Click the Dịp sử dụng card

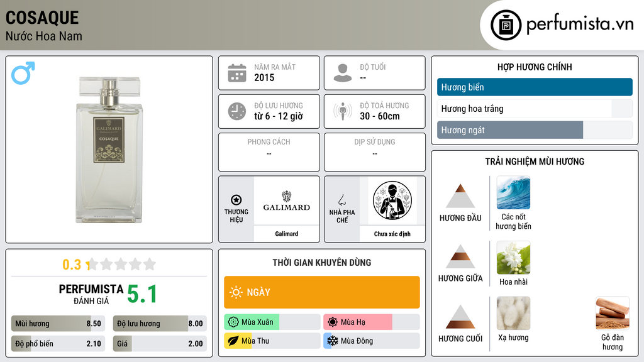pyautogui.click(x=375, y=152)
